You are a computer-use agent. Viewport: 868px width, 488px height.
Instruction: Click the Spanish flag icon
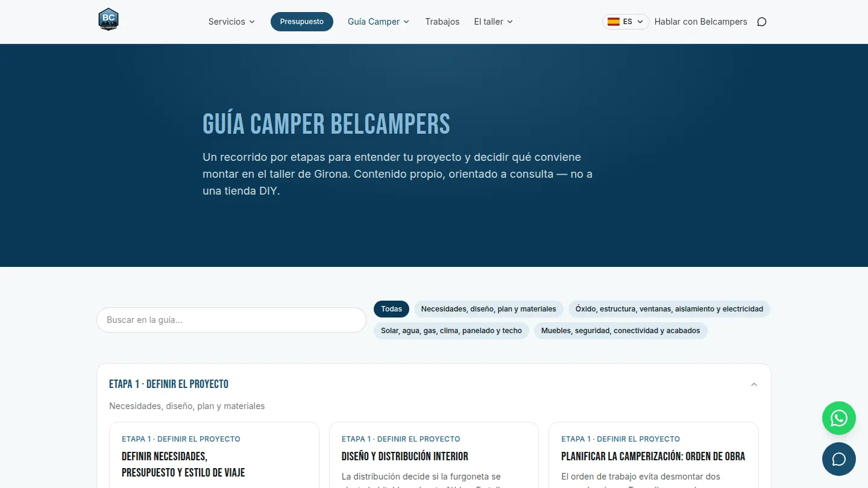614,22
